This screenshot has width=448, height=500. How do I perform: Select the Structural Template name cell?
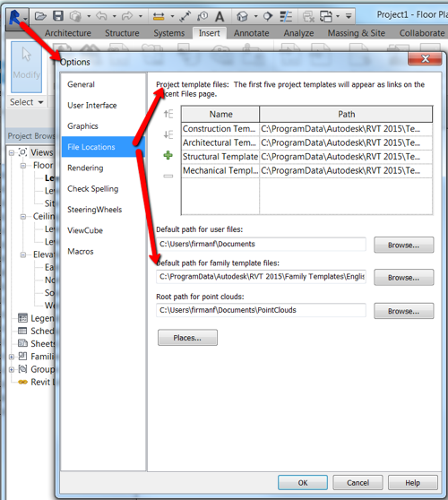pyautogui.click(x=220, y=157)
